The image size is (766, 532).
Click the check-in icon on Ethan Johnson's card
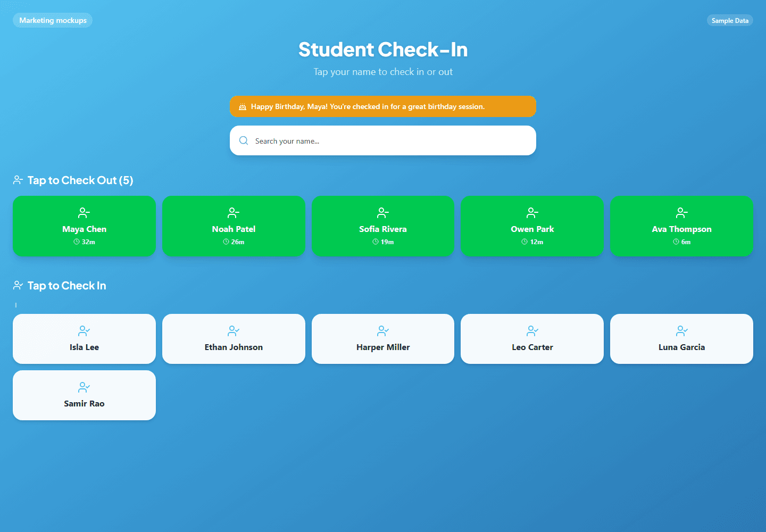234,331
